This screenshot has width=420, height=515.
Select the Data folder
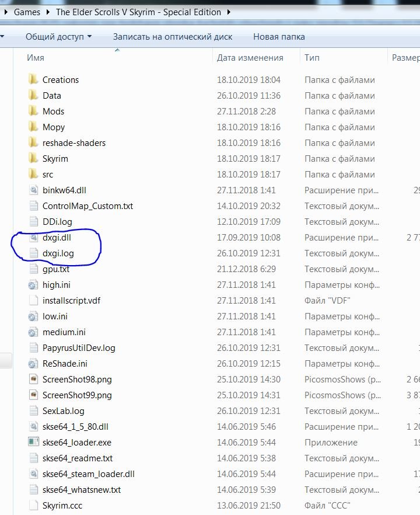51,95
